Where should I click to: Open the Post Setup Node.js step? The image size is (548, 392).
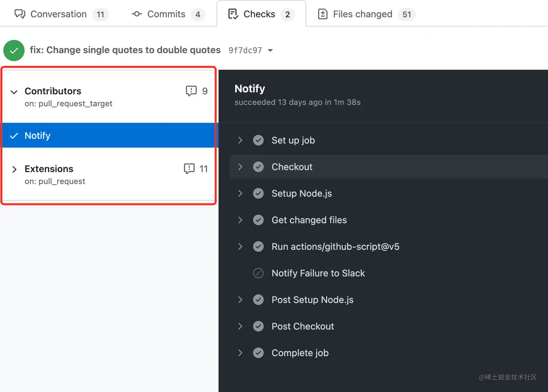(x=240, y=300)
